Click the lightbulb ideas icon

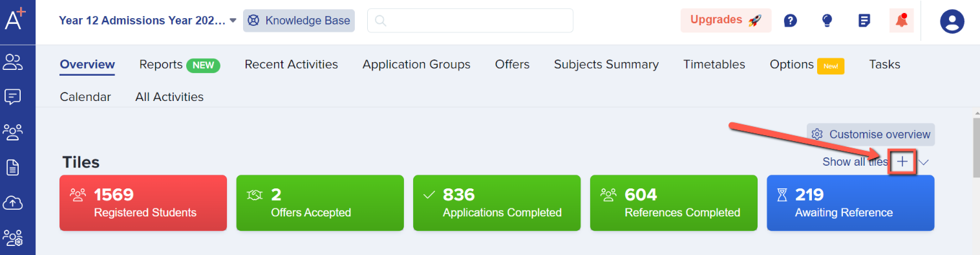[827, 21]
